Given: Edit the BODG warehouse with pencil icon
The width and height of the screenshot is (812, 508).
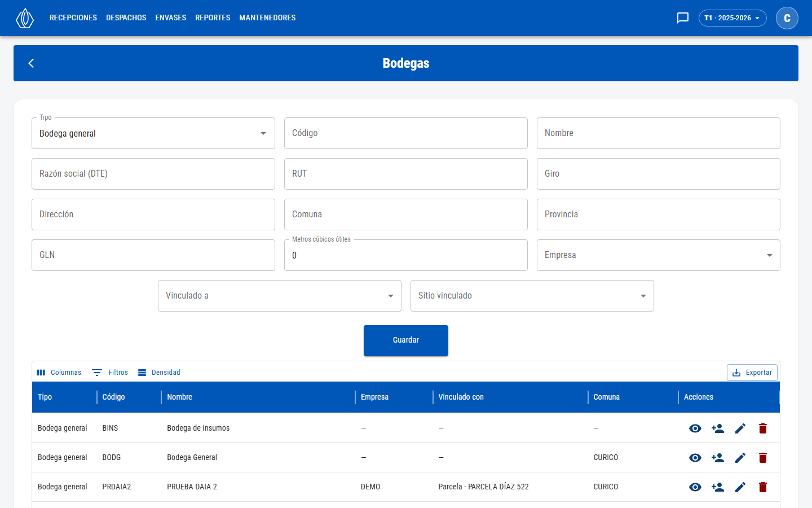Looking at the screenshot, I should coord(740,458).
